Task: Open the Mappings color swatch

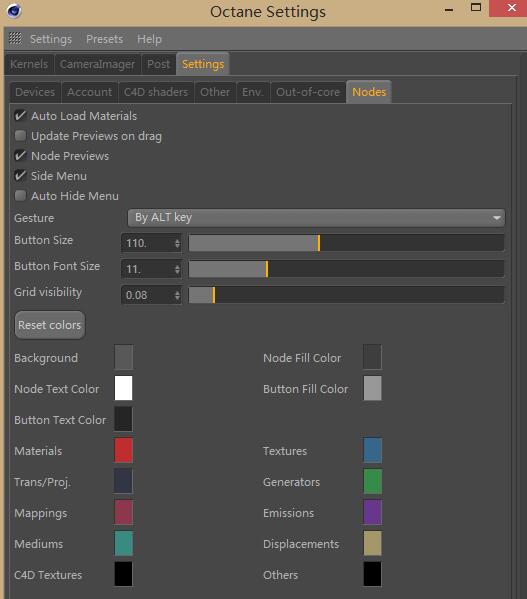Action: pos(123,512)
